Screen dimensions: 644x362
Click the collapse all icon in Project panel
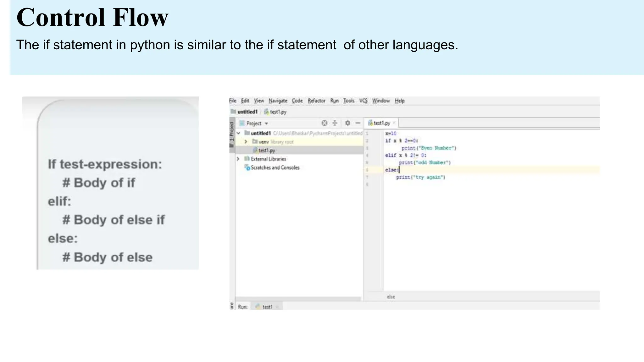click(335, 123)
